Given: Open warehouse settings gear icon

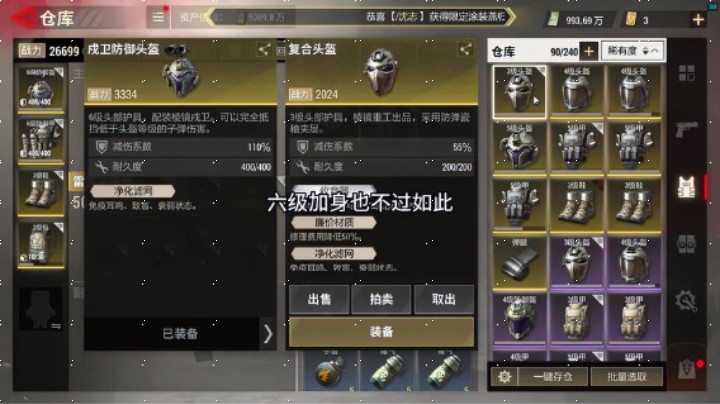Looking at the screenshot, I should coord(504,376).
